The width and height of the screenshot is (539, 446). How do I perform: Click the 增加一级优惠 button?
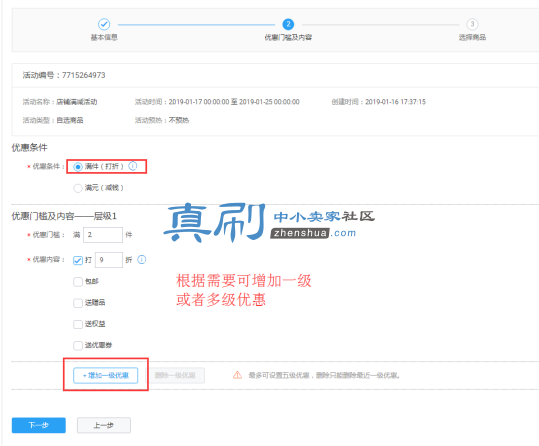pos(106,375)
